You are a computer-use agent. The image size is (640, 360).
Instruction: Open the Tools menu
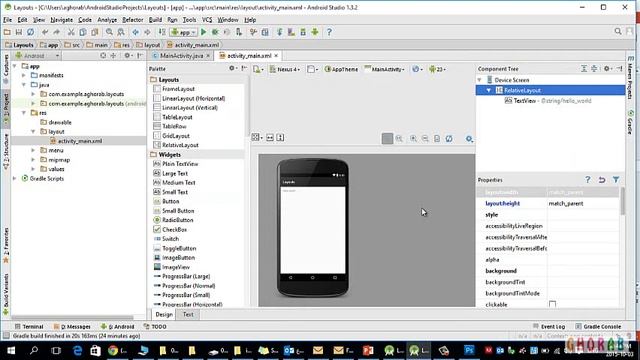(x=189, y=20)
